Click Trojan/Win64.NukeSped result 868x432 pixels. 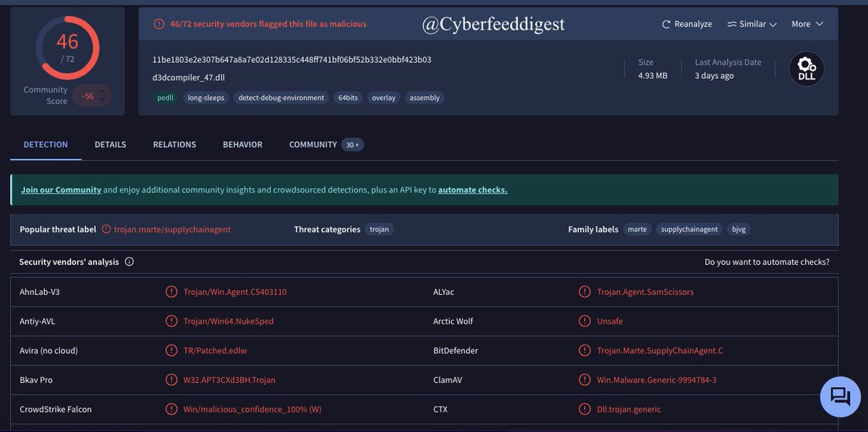click(x=229, y=321)
